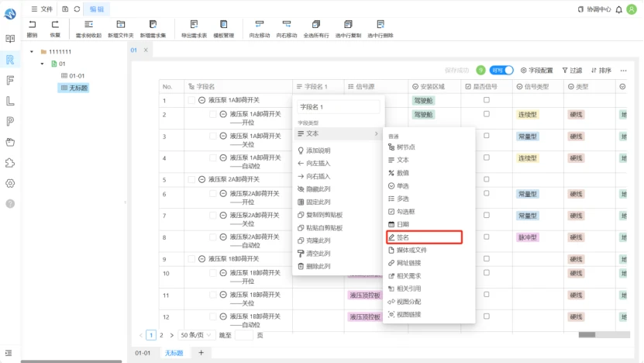Image resolution: width=644 pixels, height=363 pixels.
Task: Create a requirement set via 新增需求集
Action: [x=153, y=29]
